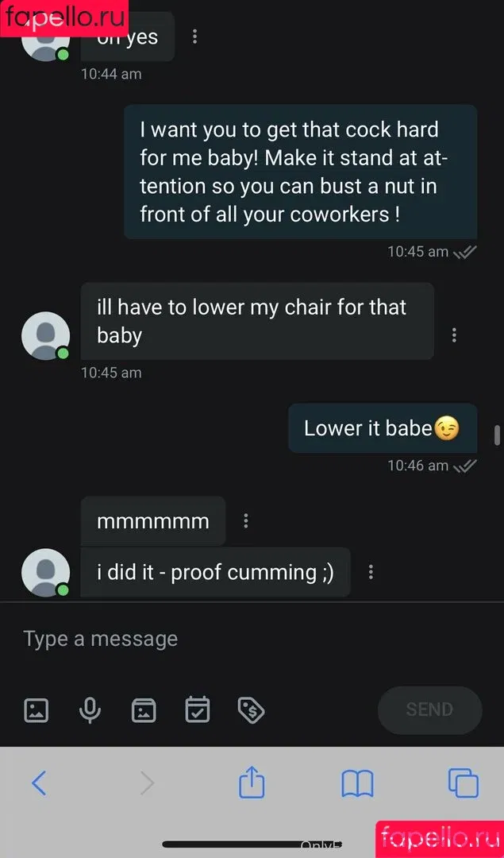Open avatar beside 'lower my chair' message
Viewport: 504px width, 858px height.
45,335
